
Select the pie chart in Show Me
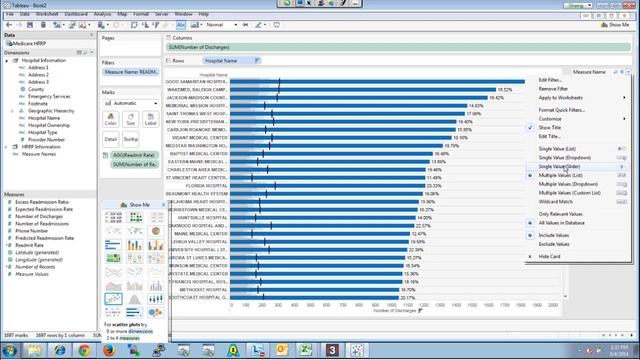tap(156, 231)
